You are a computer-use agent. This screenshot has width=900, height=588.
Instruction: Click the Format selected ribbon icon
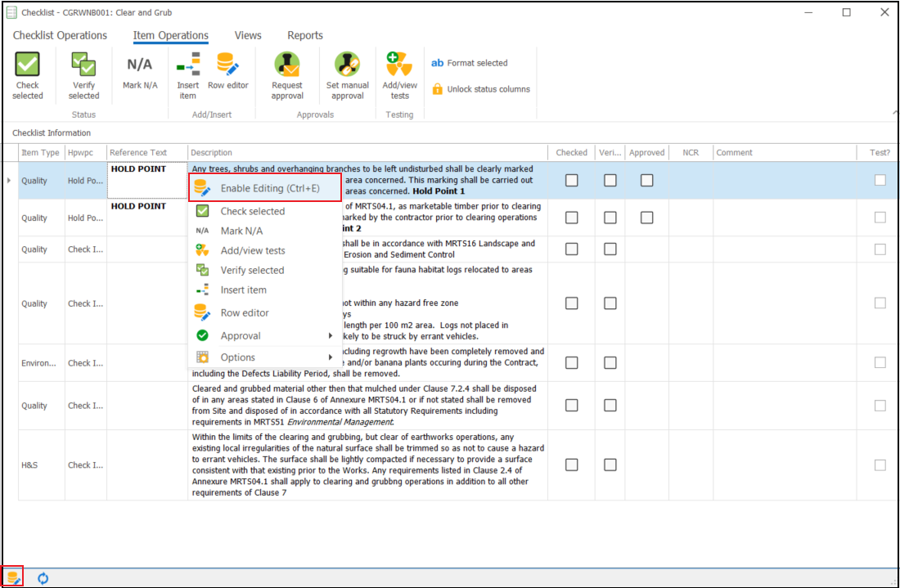click(x=438, y=63)
